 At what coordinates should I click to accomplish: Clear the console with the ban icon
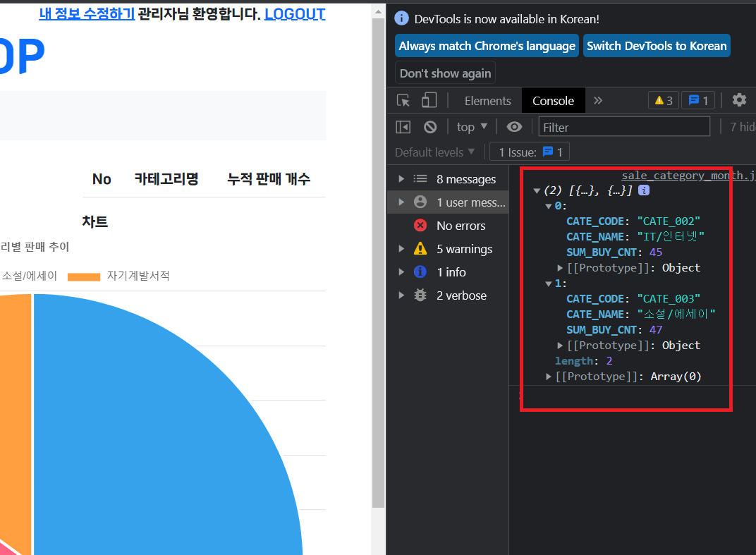coord(430,127)
